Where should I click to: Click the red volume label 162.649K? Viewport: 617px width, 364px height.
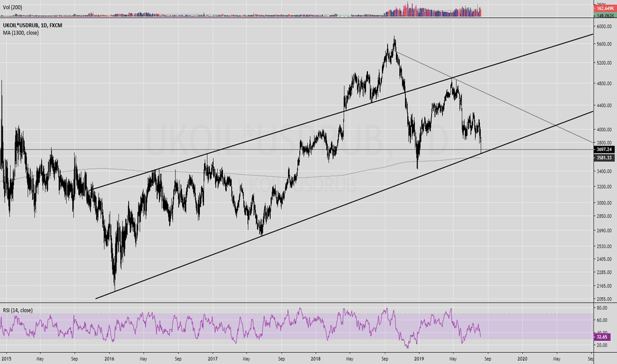click(x=605, y=8)
